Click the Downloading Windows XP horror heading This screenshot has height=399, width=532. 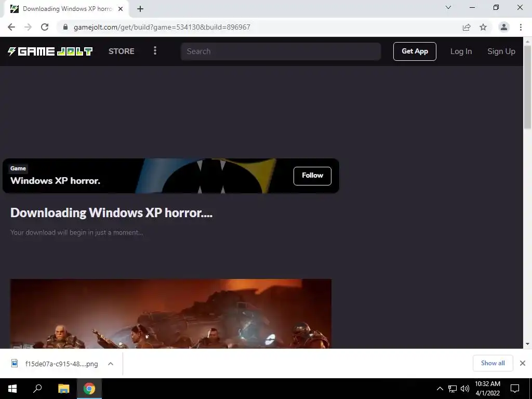point(111,212)
